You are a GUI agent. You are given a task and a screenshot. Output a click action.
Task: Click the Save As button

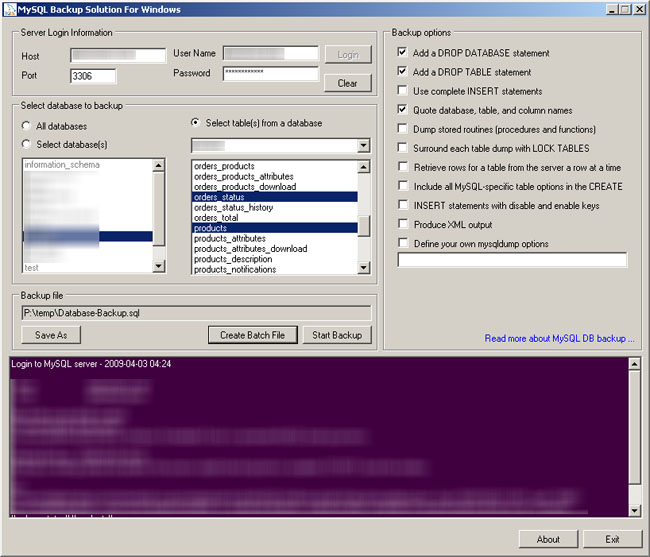(x=51, y=335)
